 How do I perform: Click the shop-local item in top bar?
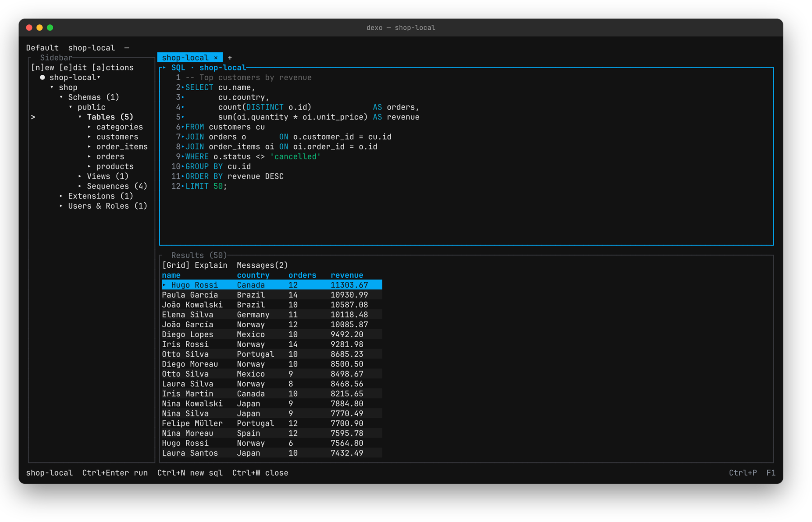(x=92, y=48)
